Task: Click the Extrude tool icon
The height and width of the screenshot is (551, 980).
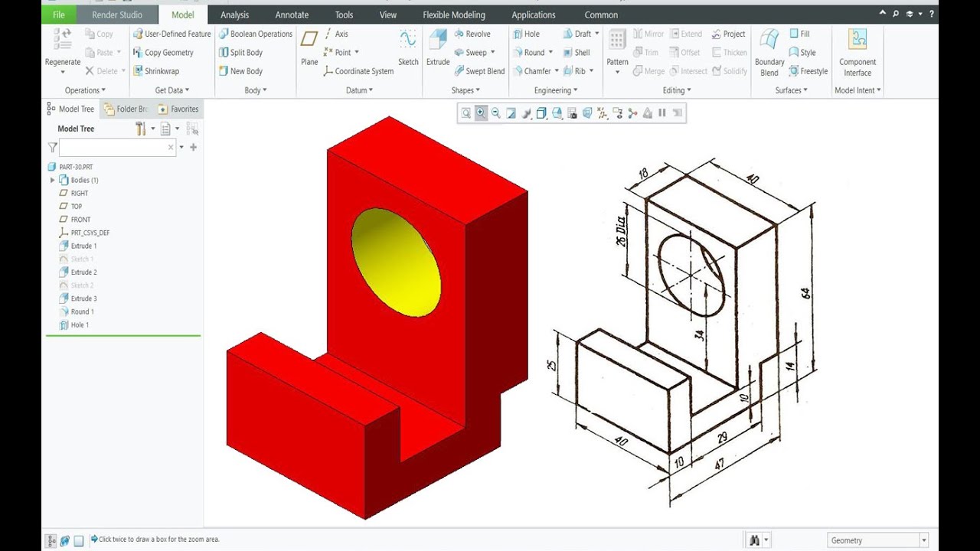Action: pos(438,40)
